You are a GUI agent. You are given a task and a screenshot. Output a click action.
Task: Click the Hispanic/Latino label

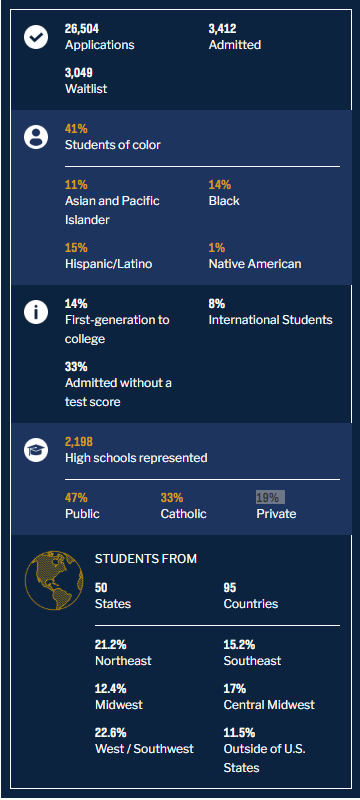108,264
